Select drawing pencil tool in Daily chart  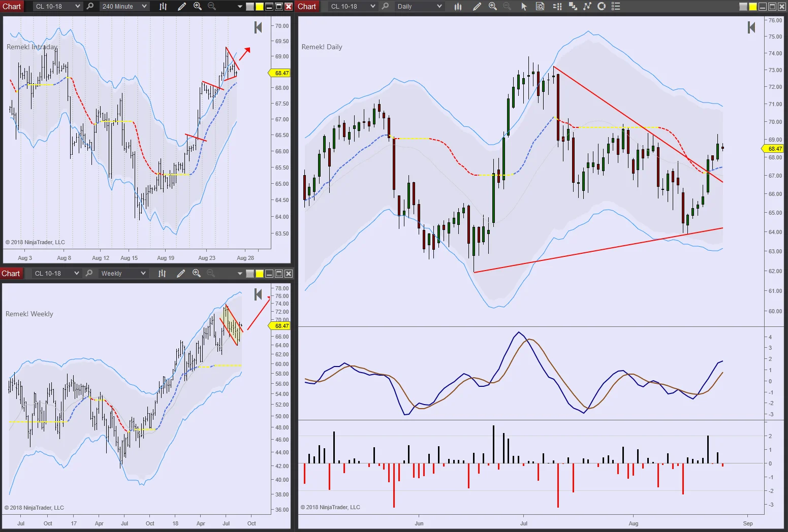[x=477, y=7]
